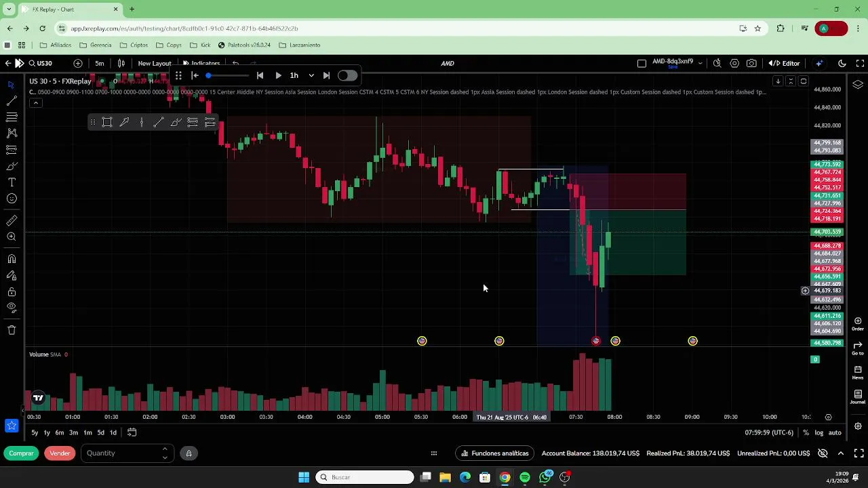Toggle the magnet mode icon
868x488 pixels.
12,259
